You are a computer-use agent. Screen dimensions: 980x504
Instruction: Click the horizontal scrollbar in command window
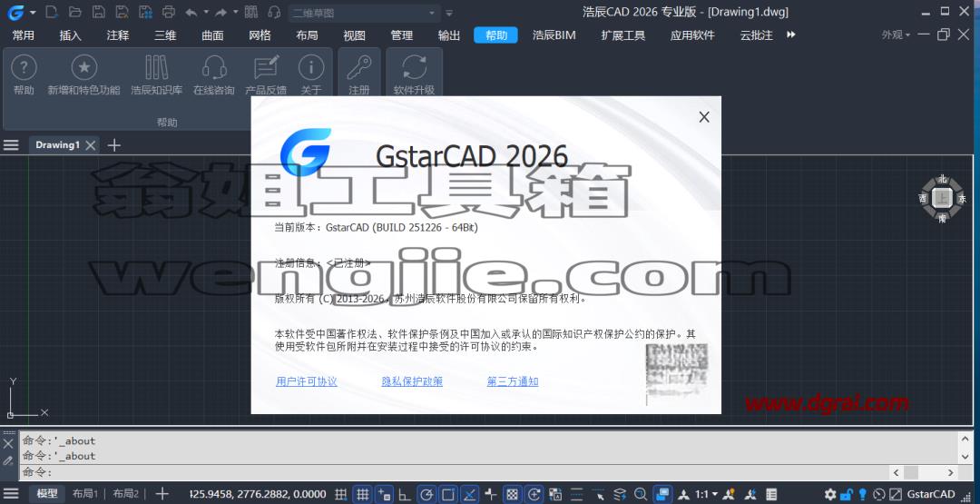925,473
